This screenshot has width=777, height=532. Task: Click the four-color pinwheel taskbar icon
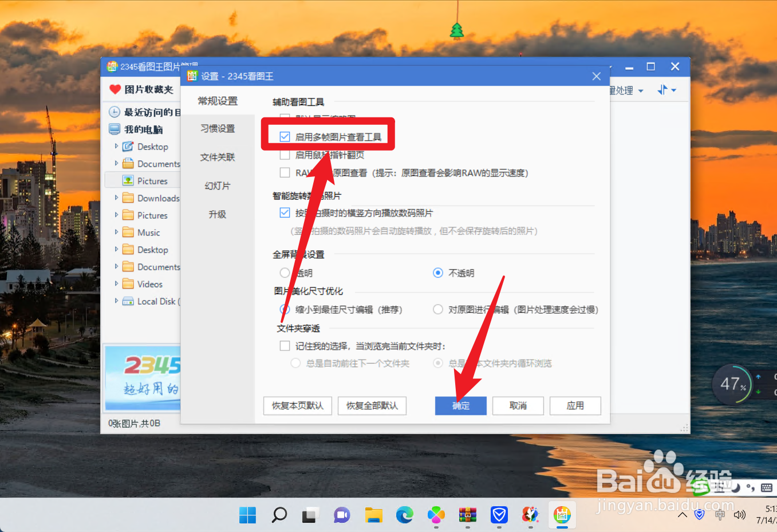[x=436, y=515]
